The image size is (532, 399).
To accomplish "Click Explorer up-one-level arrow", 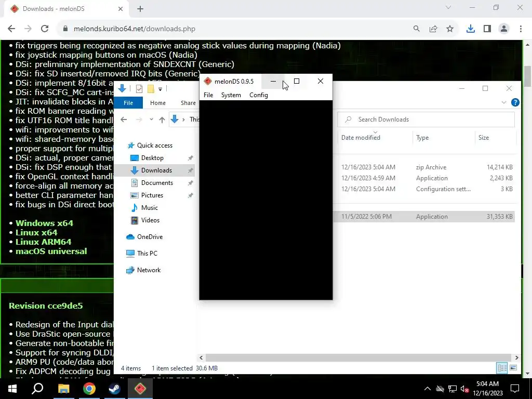I will pyautogui.click(x=162, y=119).
